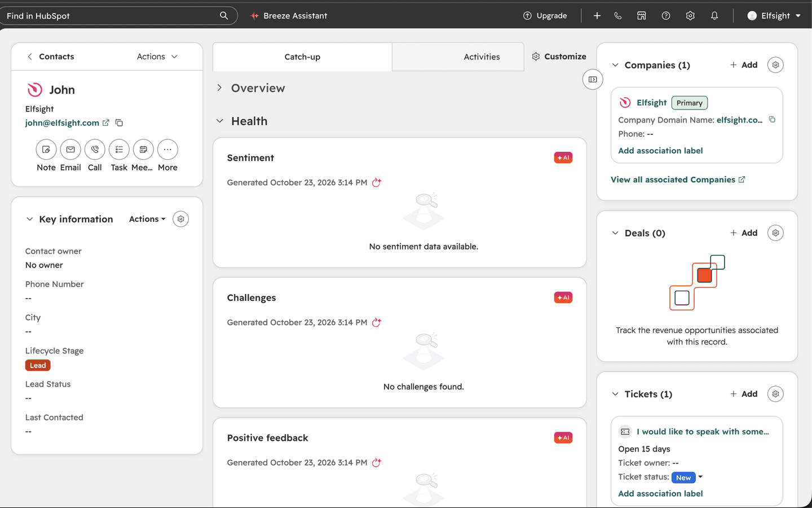Regenerate the Sentiment card
Viewport: 812px width, 508px height.
[377, 182]
